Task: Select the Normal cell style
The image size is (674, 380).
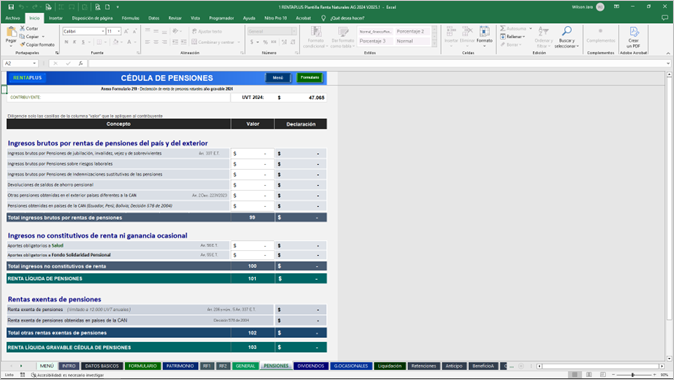Action: point(412,41)
